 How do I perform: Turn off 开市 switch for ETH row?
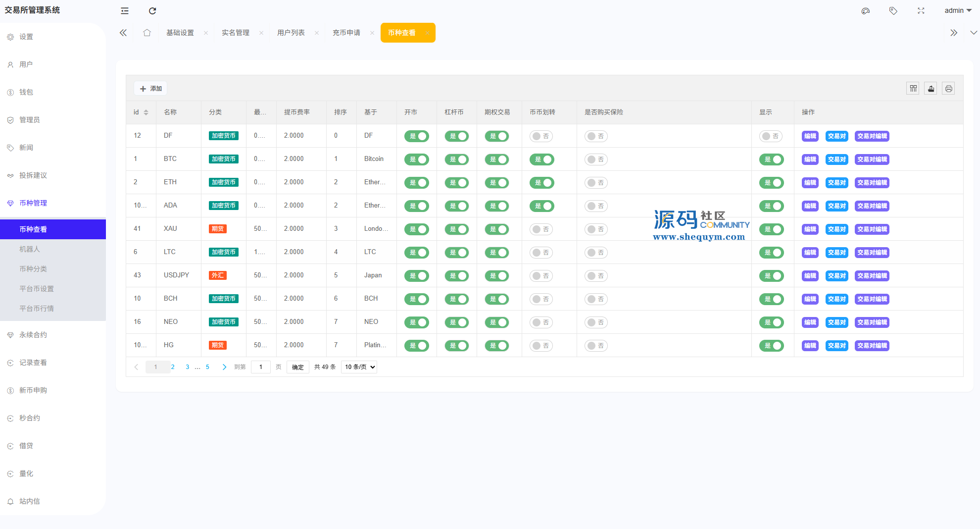point(417,183)
